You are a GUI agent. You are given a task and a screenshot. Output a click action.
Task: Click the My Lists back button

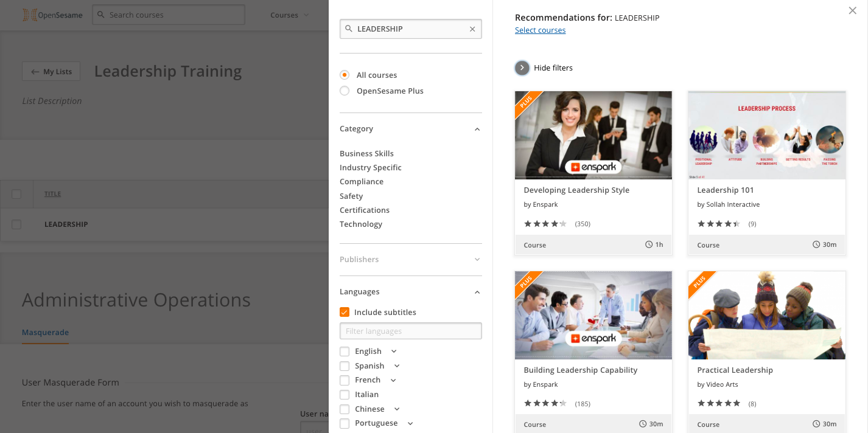pyautogui.click(x=51, y=72)
